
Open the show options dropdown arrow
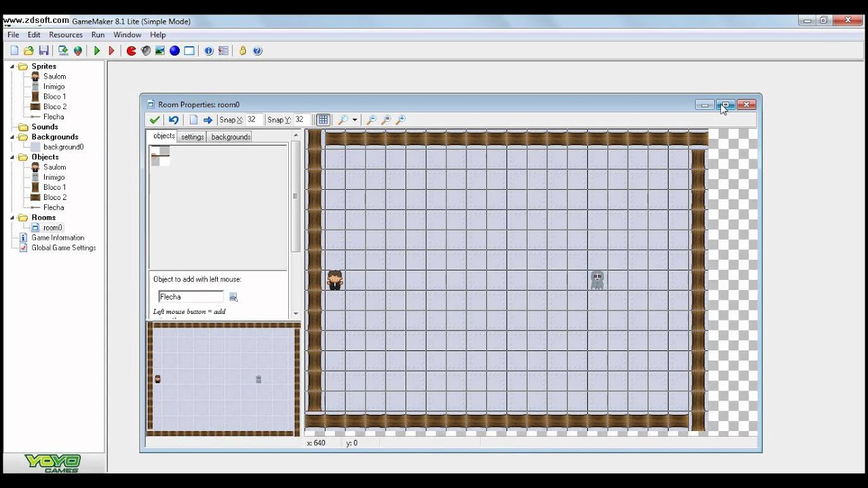tap(355, 120)
